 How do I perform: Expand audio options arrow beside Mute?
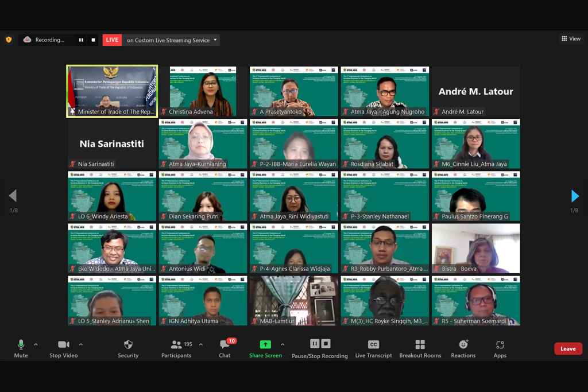[x=36, y=344]
